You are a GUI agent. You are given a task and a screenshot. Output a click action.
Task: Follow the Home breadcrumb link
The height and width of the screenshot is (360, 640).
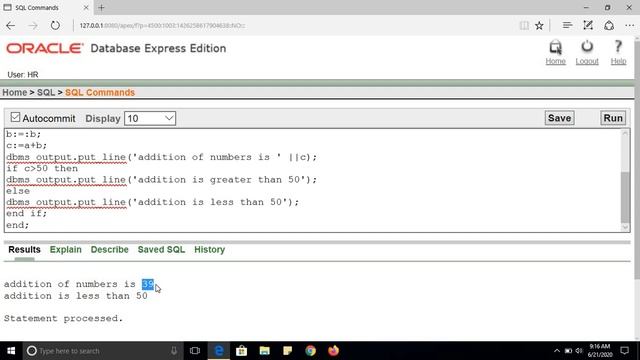point(15,93)
